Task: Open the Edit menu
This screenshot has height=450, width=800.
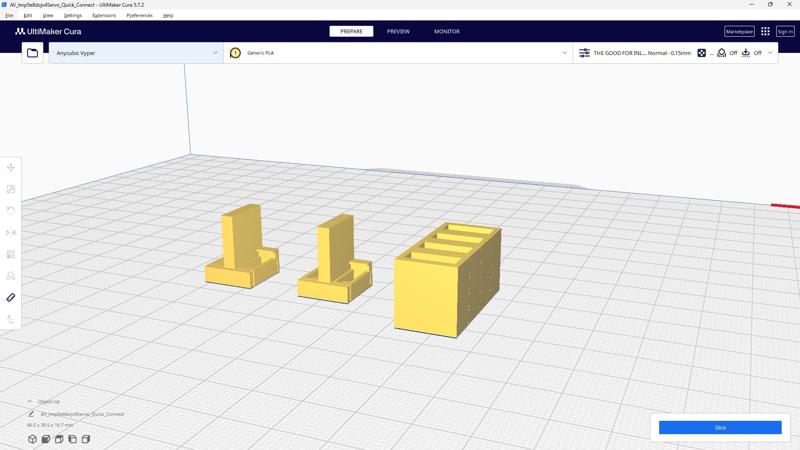Action: point(28,15)
